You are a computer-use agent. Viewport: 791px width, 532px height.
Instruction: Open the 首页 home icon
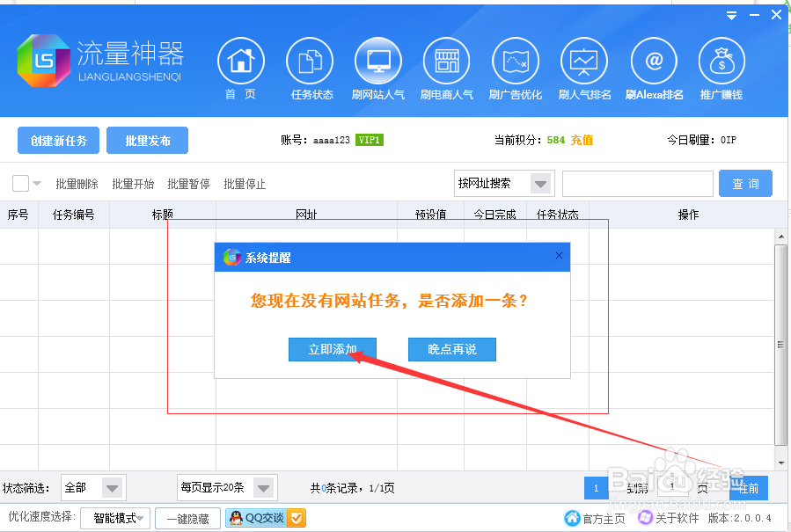click(x=240, y=62)
